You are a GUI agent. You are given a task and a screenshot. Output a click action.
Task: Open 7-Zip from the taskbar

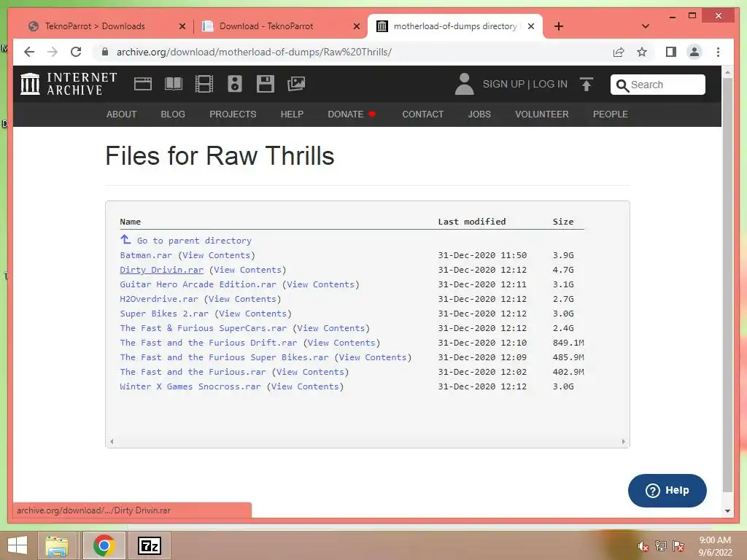pyautogui.click(x=149, y=545)
